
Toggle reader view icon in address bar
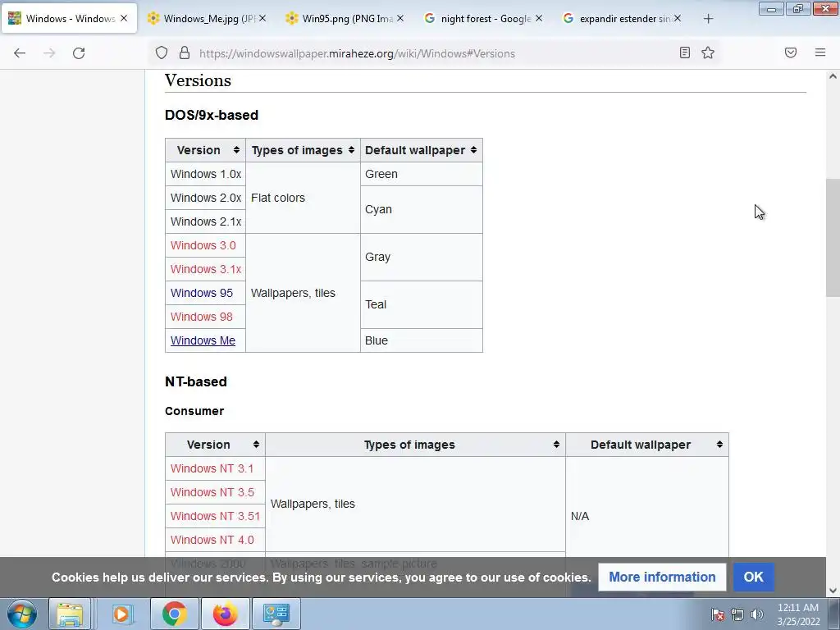pos(685,52)
